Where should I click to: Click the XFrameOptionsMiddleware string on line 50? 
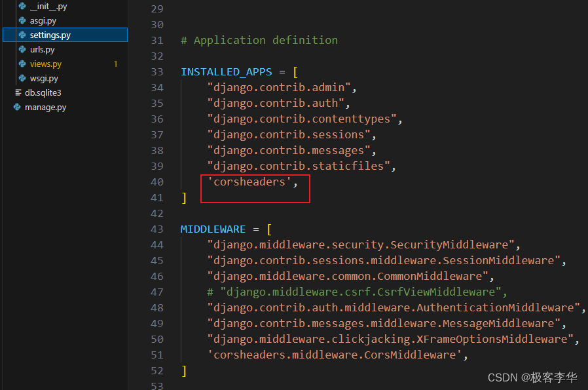(x=390, y=340)
